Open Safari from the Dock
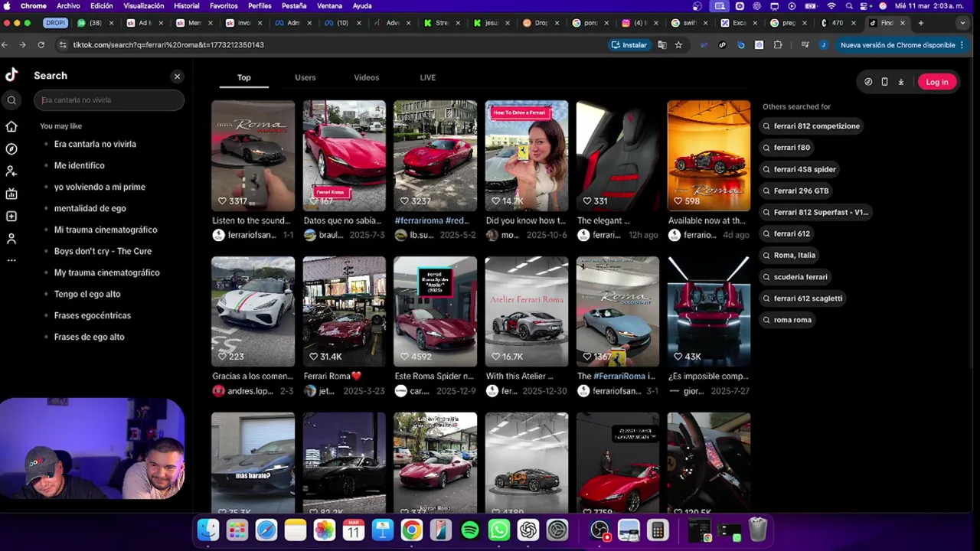Image resolution: width=980 pixels, height=551 pixels. [x=266, y=530]
